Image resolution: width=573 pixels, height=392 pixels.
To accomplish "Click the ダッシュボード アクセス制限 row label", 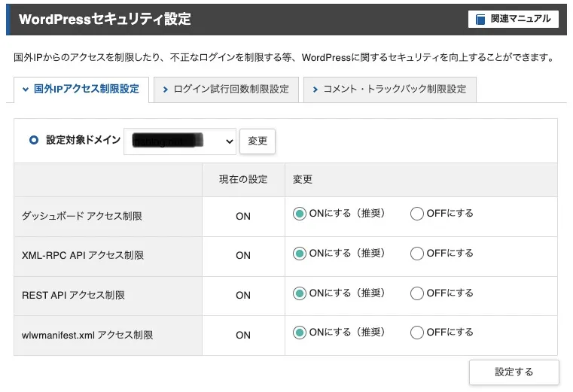I will click(x=82, y=216).
